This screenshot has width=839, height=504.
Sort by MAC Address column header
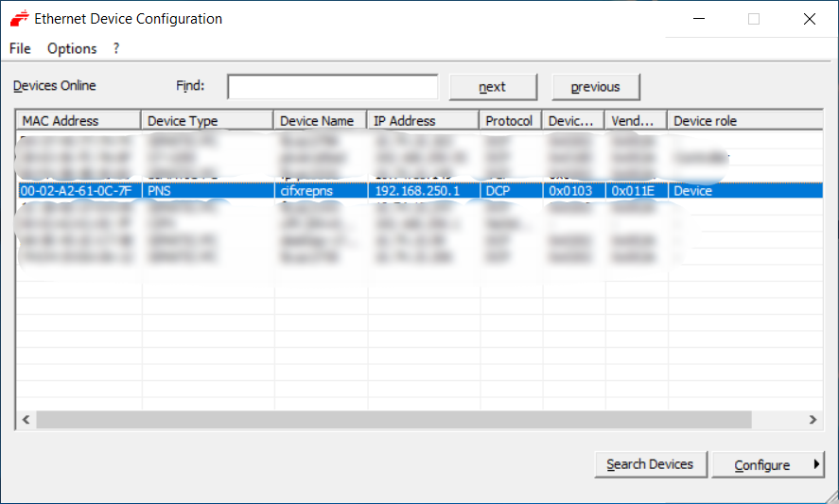coord(78,121)
